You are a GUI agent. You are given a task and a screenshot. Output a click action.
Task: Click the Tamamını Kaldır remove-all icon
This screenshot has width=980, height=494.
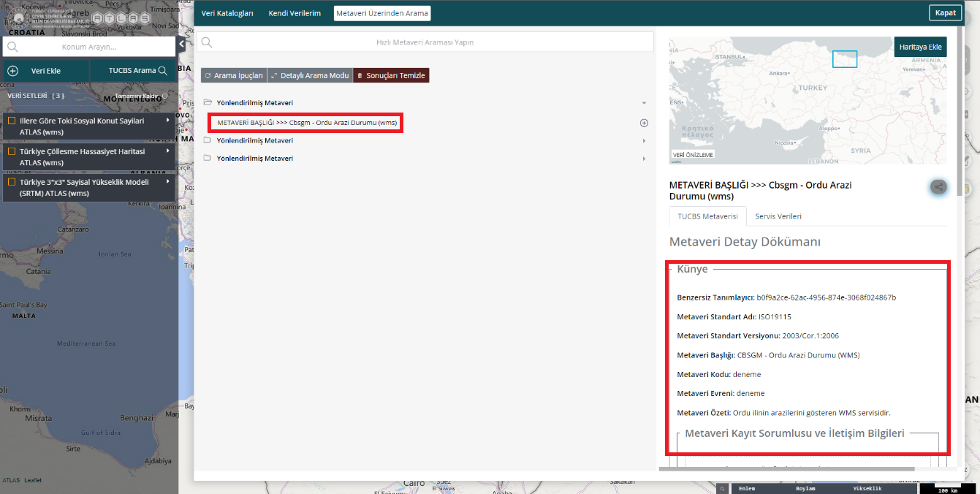(x=164, y=96)
